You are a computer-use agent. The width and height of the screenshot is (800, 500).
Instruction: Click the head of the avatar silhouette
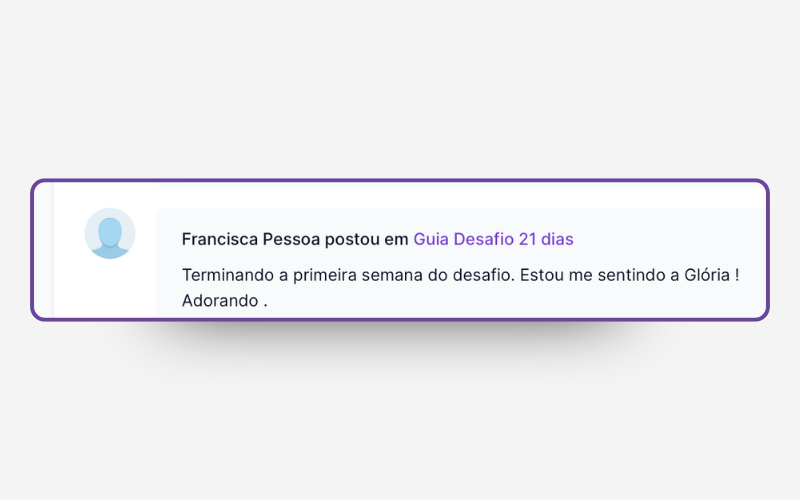tap(110, 230)
